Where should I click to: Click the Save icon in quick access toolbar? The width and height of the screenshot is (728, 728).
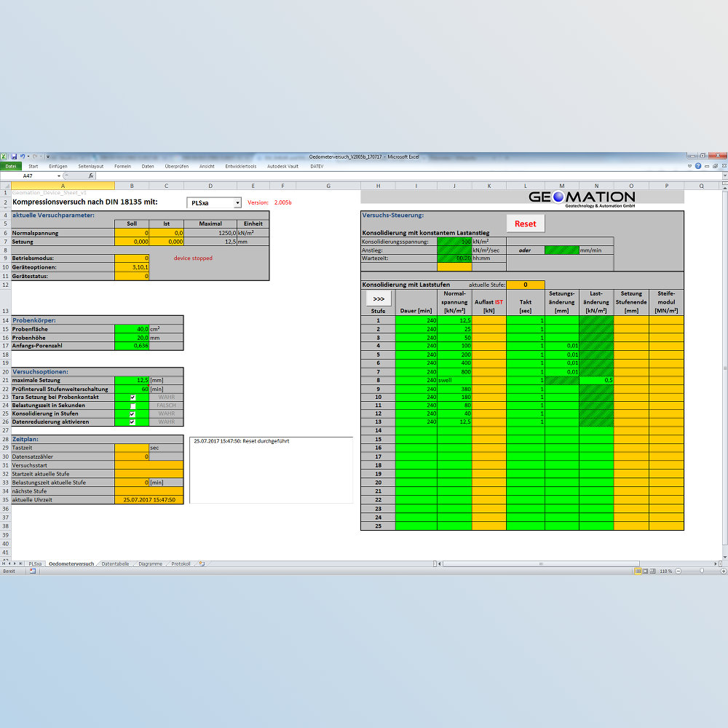[x=14, y=157]
